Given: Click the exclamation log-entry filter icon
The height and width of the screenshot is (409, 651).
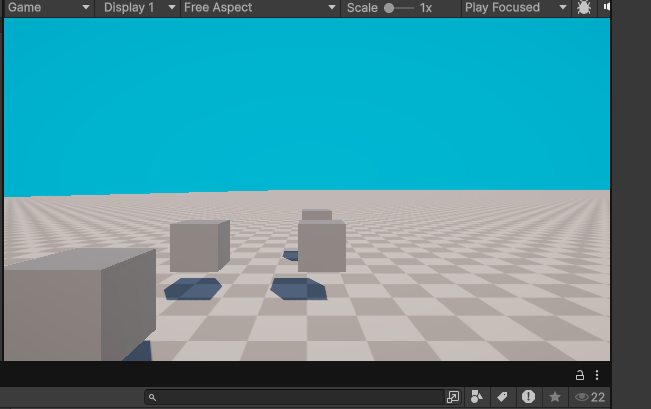Looking at the screenshot, I should pos(528,397).
